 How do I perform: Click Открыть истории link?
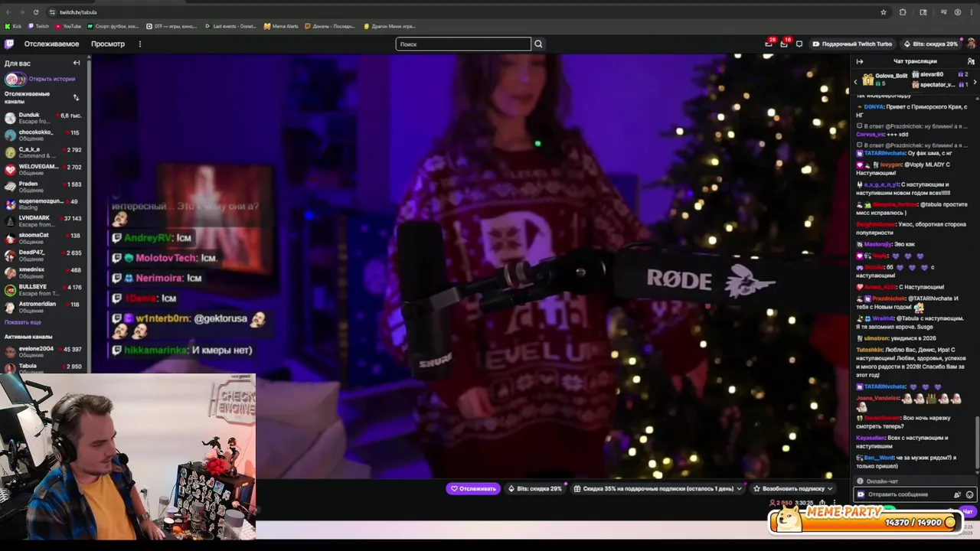[x=52, y=79]
